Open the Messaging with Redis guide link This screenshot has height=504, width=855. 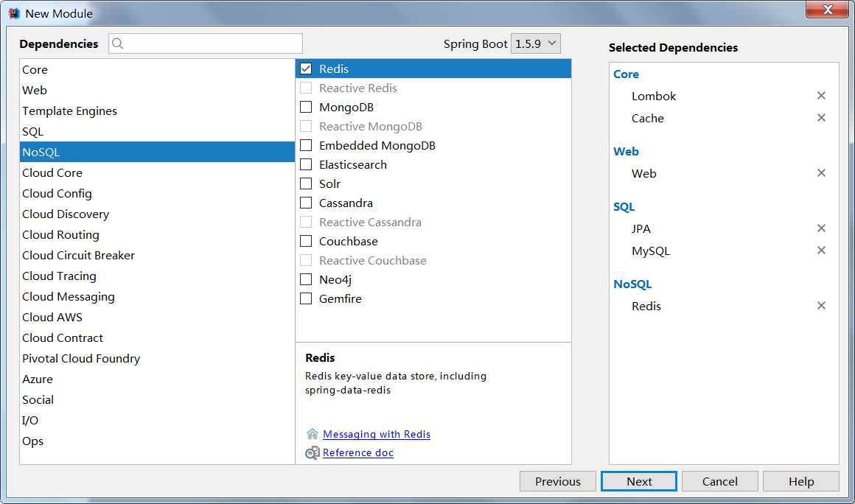[x=377, y=434]
